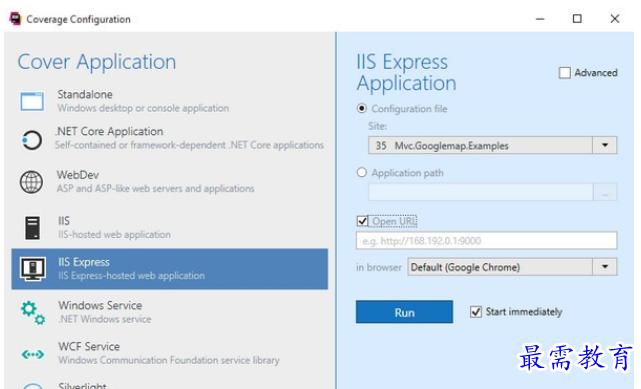The width and height of the screenshot is (641, 389).
Task: Open the in browser dropdown arrow
Action: (x=605, y=267)
